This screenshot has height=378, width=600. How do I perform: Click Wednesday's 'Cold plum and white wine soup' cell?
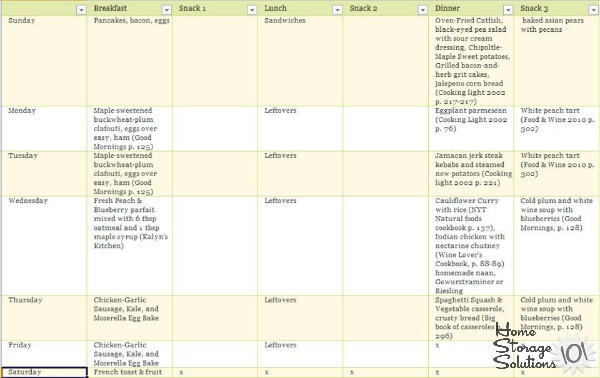click(x=557, y=246)
